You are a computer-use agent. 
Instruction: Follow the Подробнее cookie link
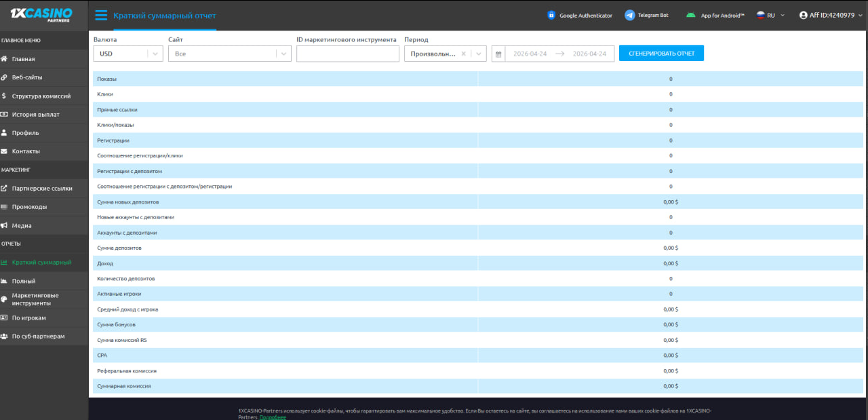tap(273, 417)
